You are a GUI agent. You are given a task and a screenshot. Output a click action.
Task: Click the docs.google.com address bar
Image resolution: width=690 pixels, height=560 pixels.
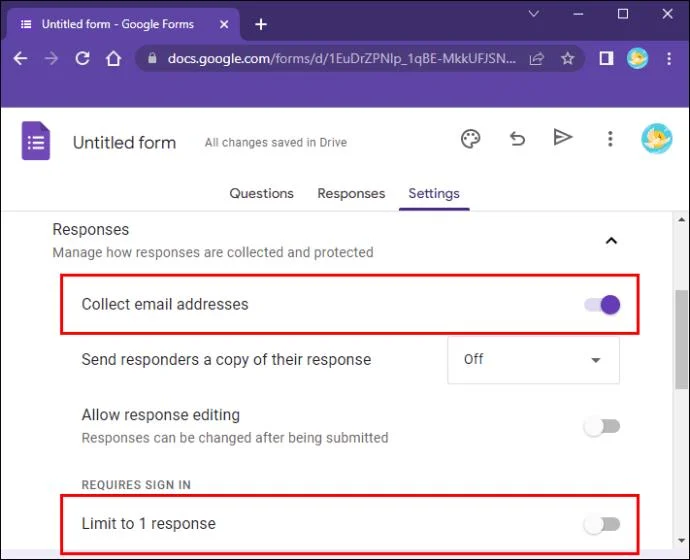point(341,58)
